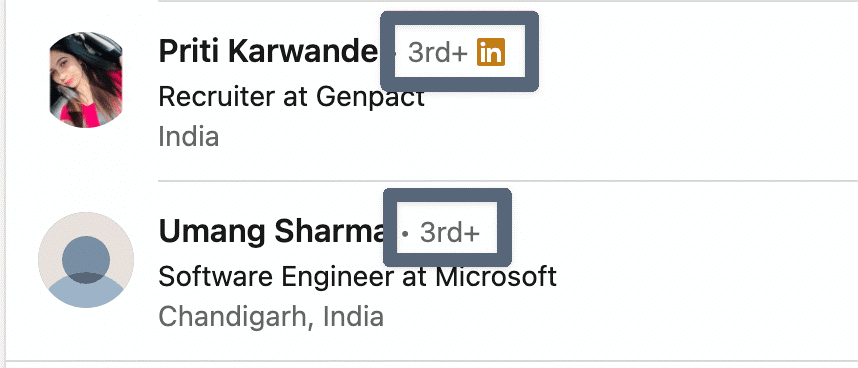Viewport: 858px width, 368px height.
Task: Click Umang Sharma's default avatar icon
Action: pos(86,260)
